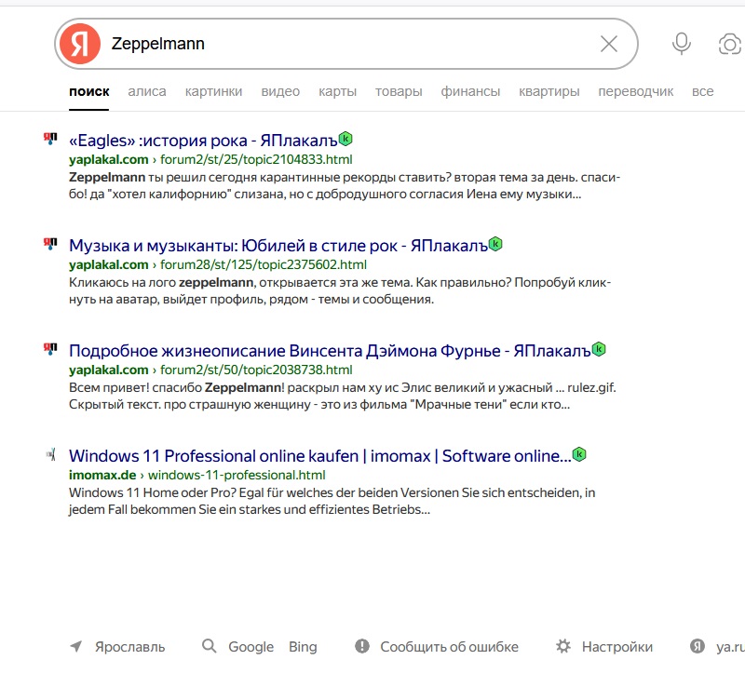This screenshot has height=700, width=745.
Task: Click snippet Windows 11 Home oder Pro?
Action: [x=332, y=501]
